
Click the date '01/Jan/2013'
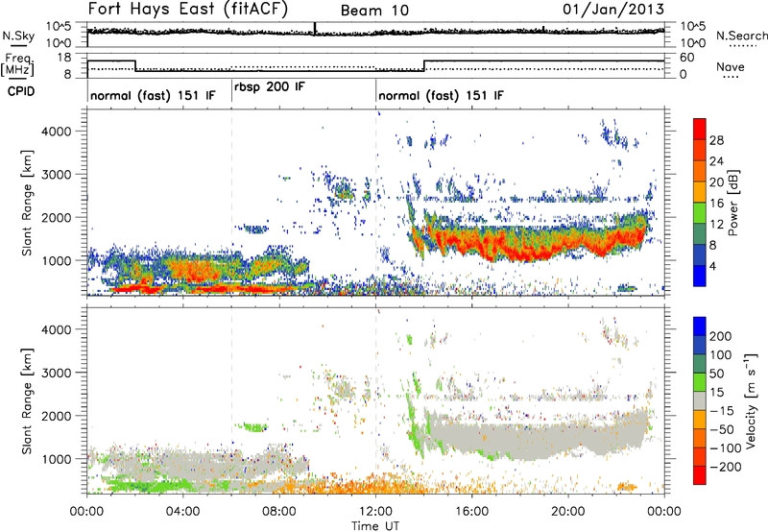(x=613, y=9)
